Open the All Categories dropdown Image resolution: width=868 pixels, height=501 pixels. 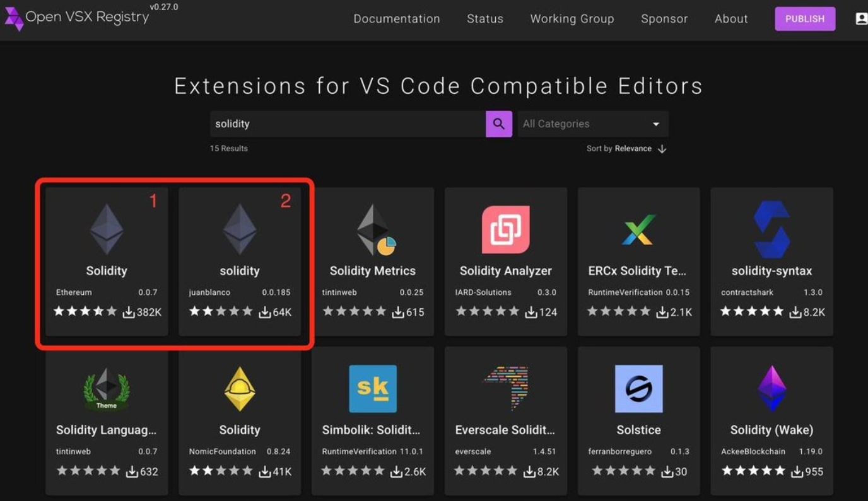[592, 124]
